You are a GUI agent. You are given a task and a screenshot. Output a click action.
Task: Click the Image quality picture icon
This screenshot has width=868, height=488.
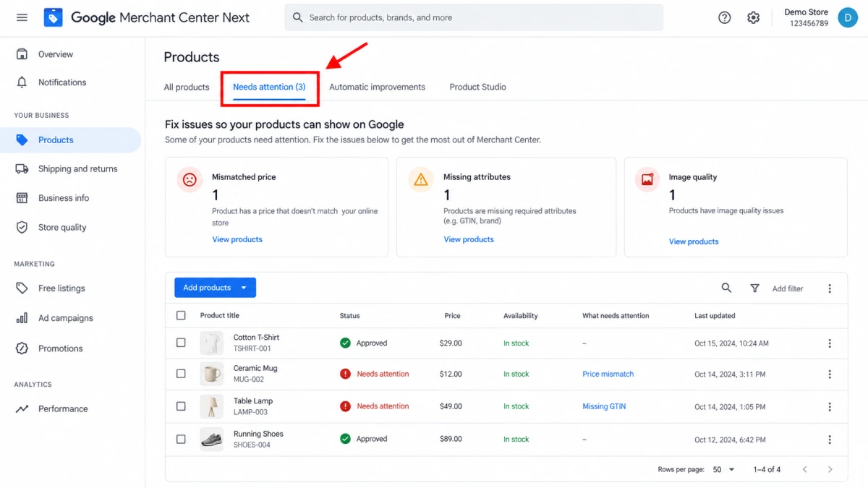click(x=647, y=179)
